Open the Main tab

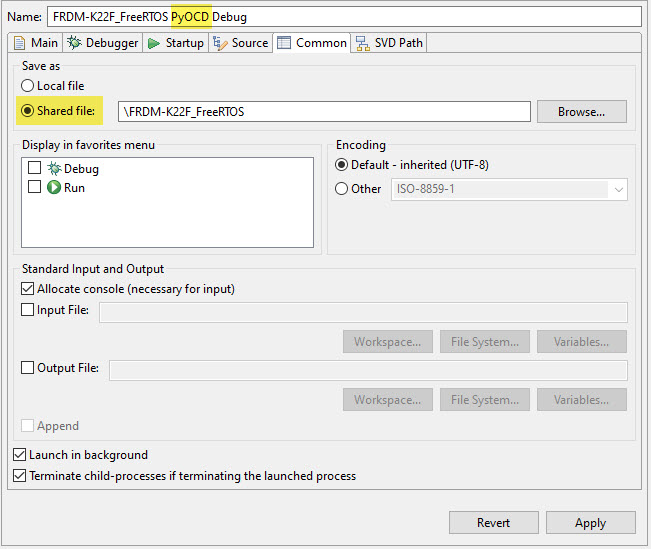point(36,43)
